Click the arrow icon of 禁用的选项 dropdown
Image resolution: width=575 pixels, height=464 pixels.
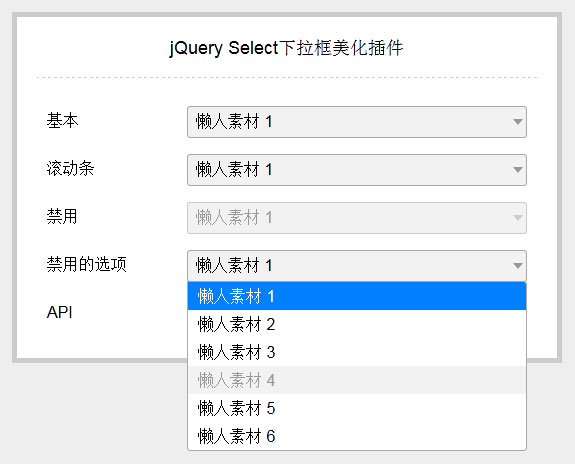(x=518, y=266)
